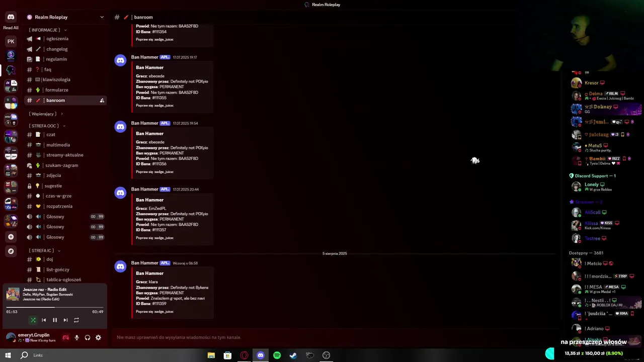This screenshot has height=362, width=644.
Task: Click the text ID Bana: #111357
Action: click(x=151, y=230)
